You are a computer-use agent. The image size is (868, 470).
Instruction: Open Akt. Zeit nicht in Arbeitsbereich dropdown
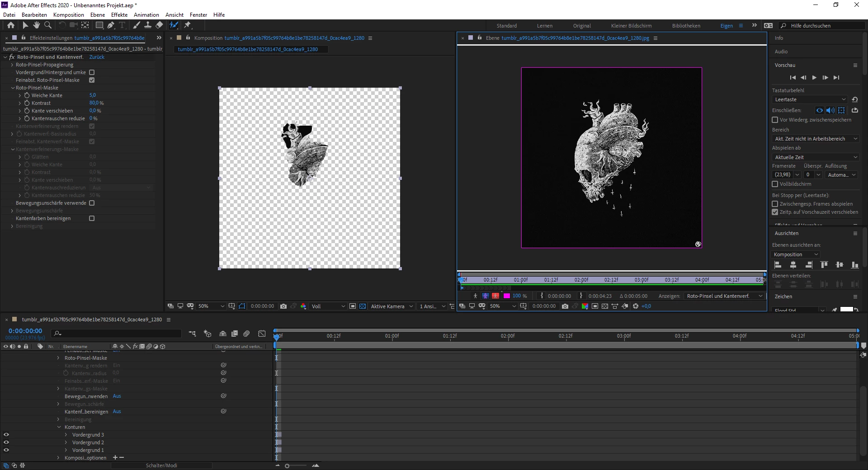(x=816, y=139)
